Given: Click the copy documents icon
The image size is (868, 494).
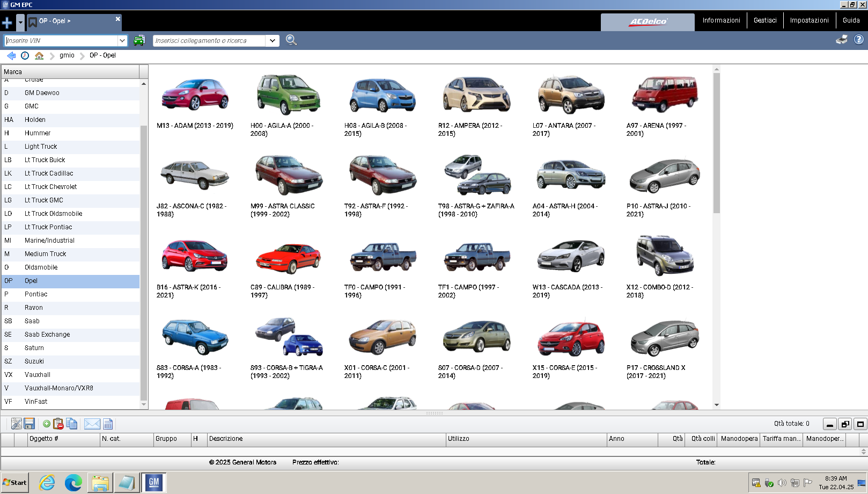Looking at the screenshot, I should (x=71, y=424).
